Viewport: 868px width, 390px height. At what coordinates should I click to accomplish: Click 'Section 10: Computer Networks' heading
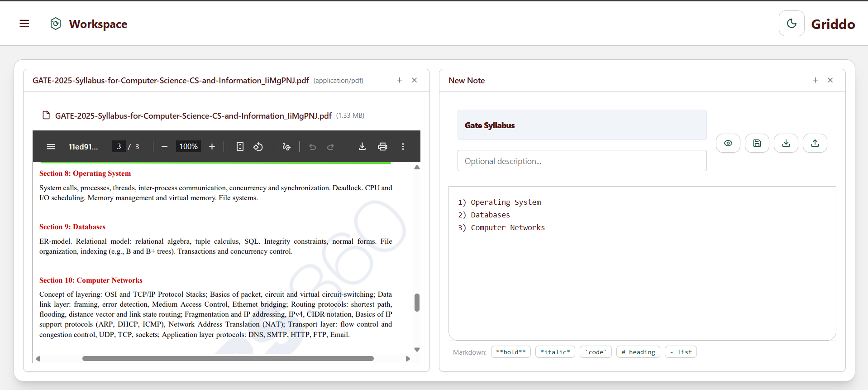91,280
